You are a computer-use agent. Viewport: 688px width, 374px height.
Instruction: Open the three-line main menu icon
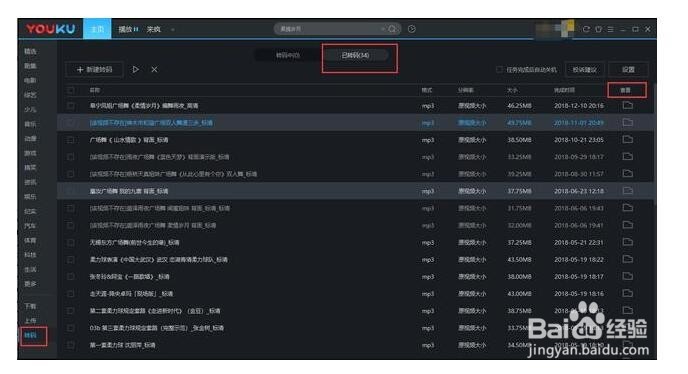pos(610,29)
